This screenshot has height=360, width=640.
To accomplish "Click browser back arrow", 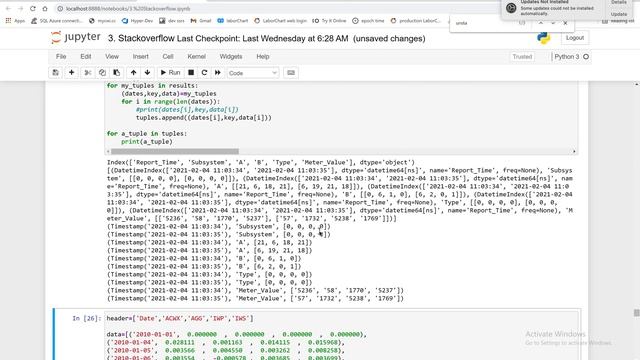I will (8, 9).
